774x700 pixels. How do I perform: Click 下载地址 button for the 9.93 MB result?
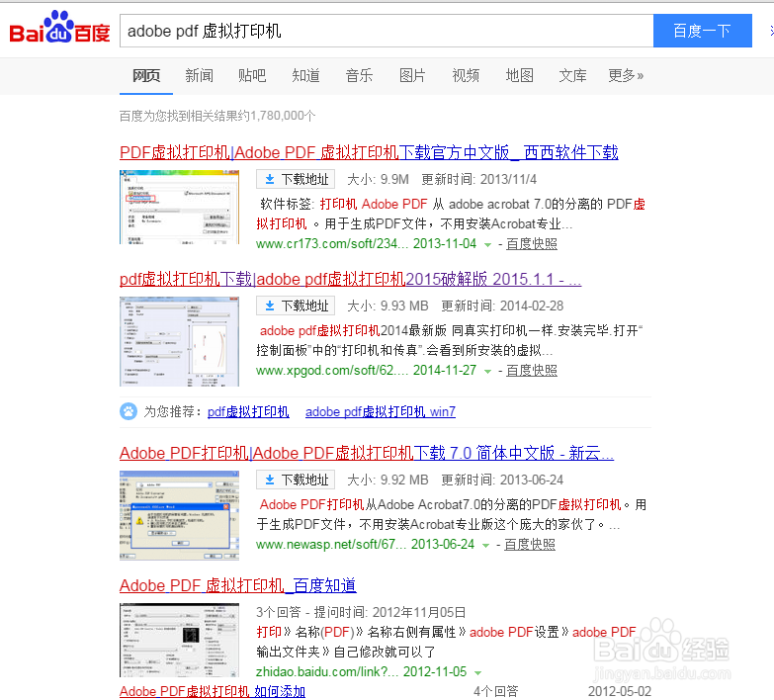[x=296, y=306]
